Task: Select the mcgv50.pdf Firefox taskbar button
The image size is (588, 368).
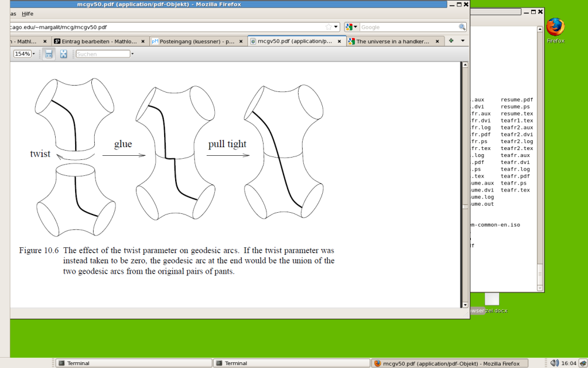Action: [449, 363]
